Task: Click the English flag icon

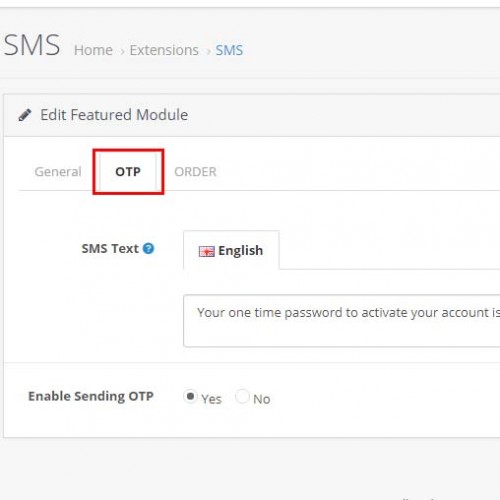Action: tap(206, 251)
